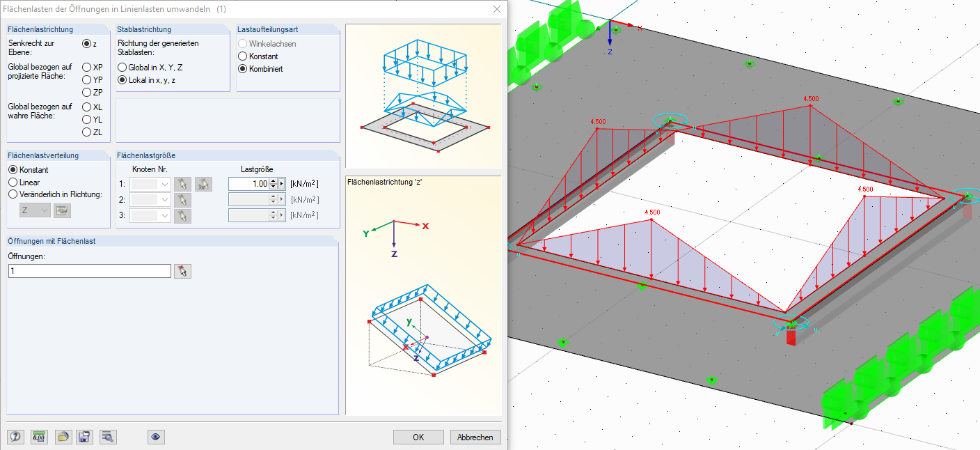
Task: Close the Flächenlasten dialog with X
Action: click(x=497, y=9)
